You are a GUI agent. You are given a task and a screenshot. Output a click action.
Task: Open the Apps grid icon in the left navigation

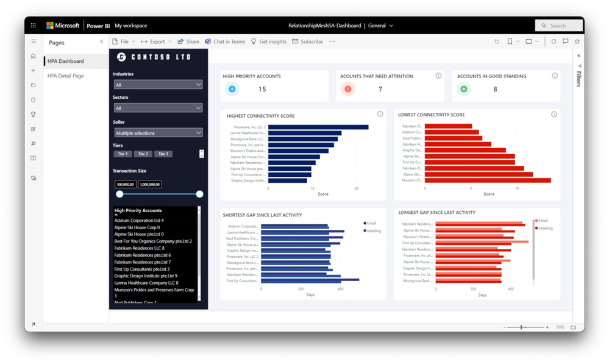pyautogui.click(x=34, y=129)
